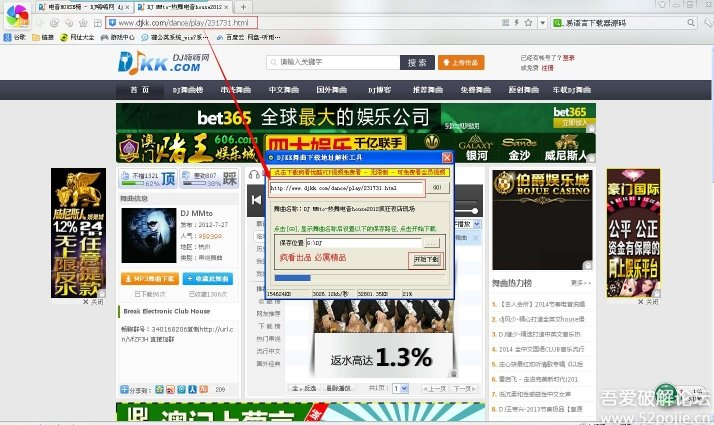
Task: Open the 百度云 网盘 bookmark
Action: pyautogui.click(x=248, y=37)
